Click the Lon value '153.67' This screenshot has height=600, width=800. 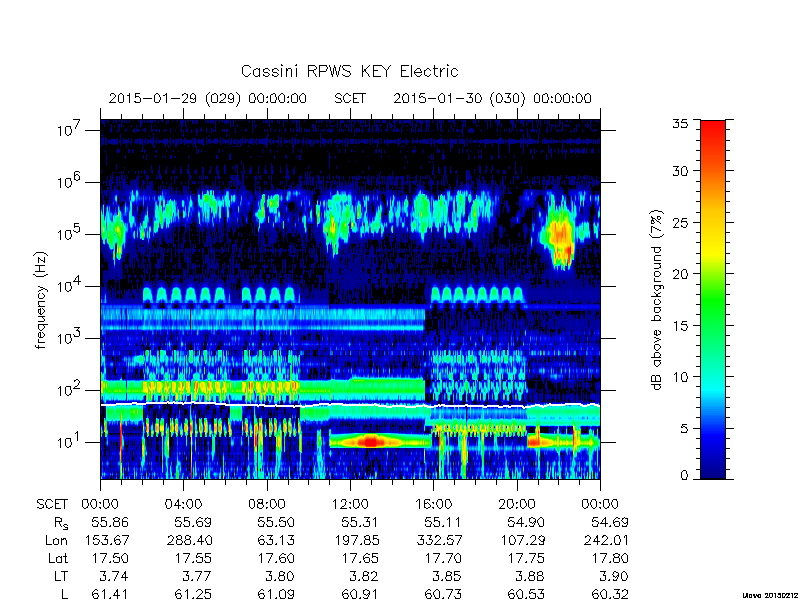pos(106,540)
